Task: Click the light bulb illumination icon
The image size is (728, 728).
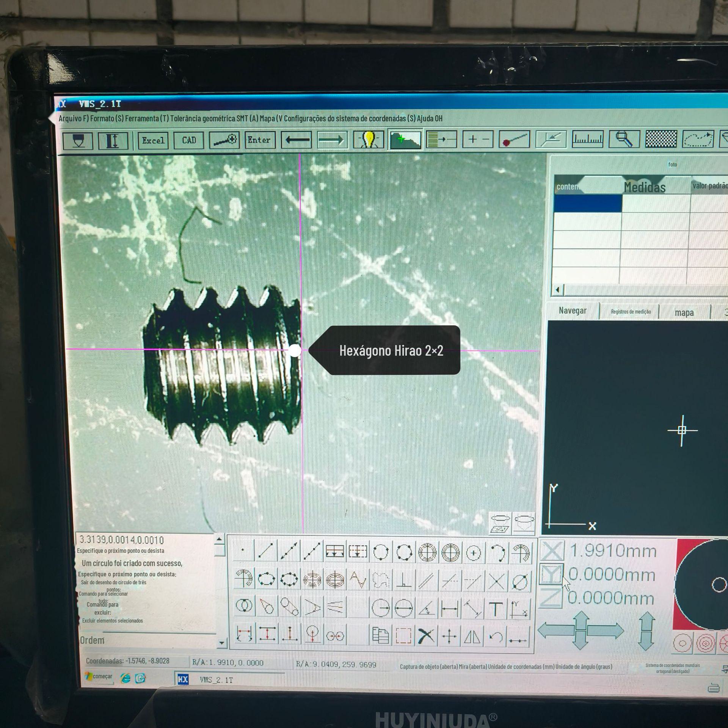Action: click(368, 140)
